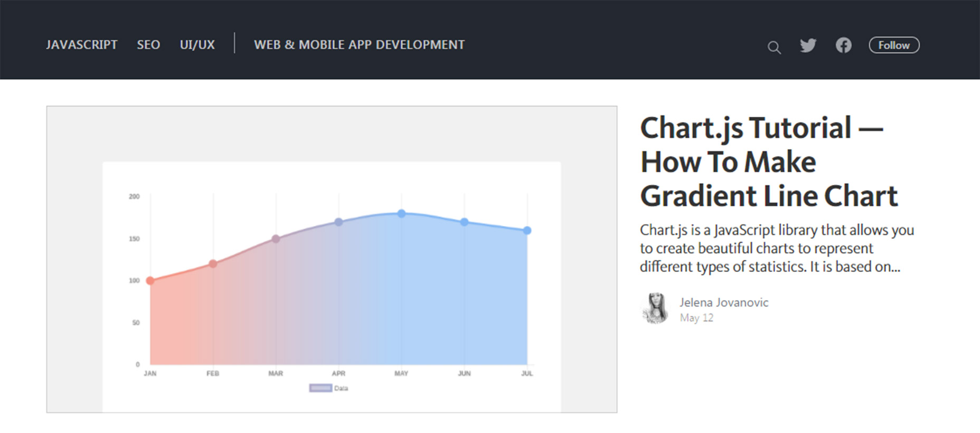Select the JUL data point on chart
The height and width of the screenshot is (433, 980).
527,230
